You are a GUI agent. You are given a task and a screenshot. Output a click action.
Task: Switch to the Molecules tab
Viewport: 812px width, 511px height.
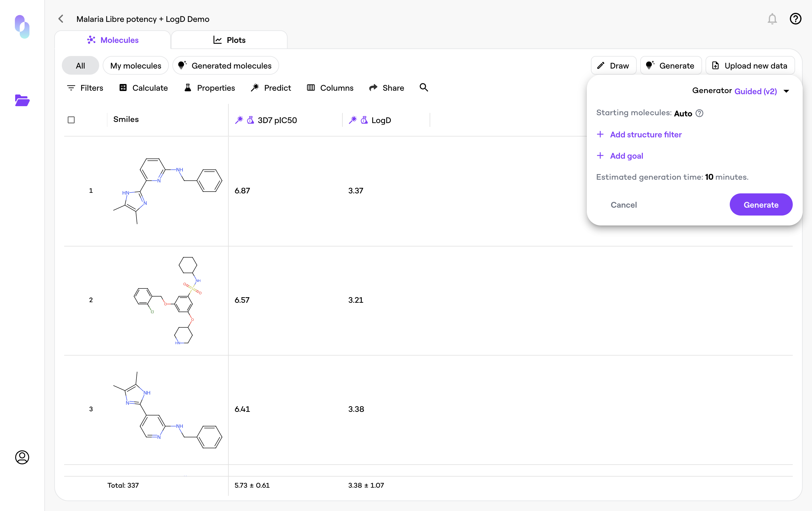pos(113,40)
